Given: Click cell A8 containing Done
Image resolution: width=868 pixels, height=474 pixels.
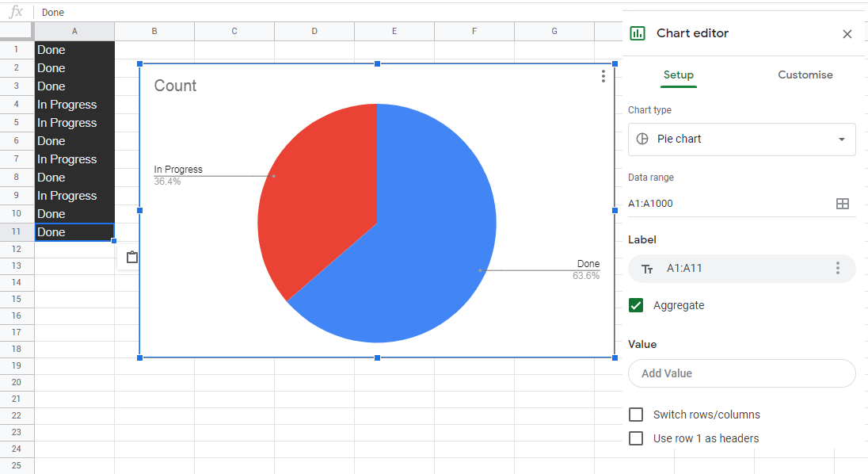Looking at the screenshot, I should coord(74,178).
